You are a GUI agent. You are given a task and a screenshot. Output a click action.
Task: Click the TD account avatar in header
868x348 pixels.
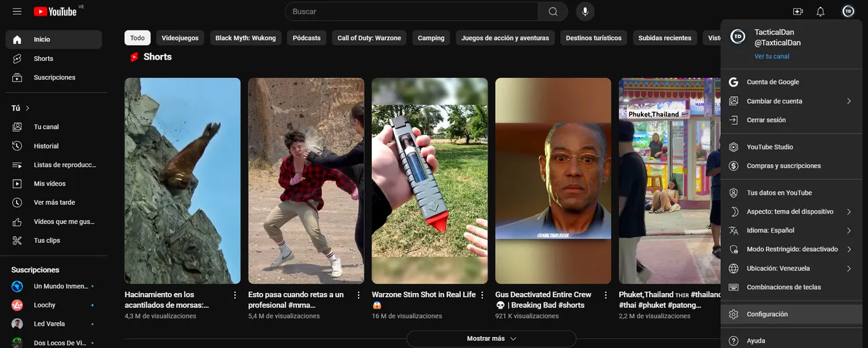(x=848, y=12)
